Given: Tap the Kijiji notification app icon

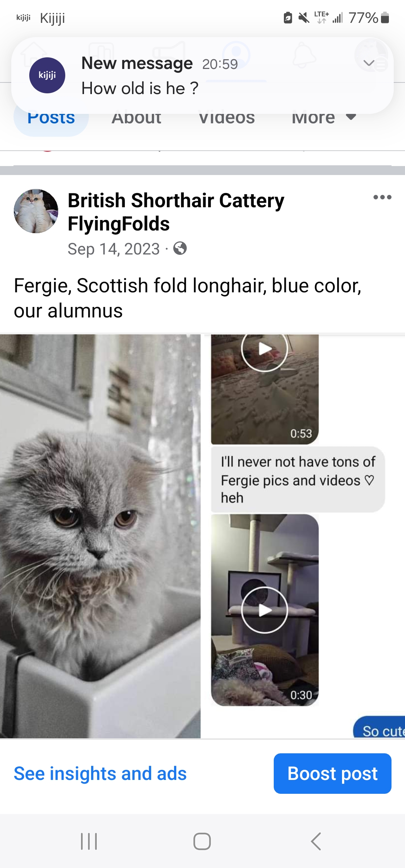Looking at the screenshot, I should pyautogui.click(x=47, y=75).
